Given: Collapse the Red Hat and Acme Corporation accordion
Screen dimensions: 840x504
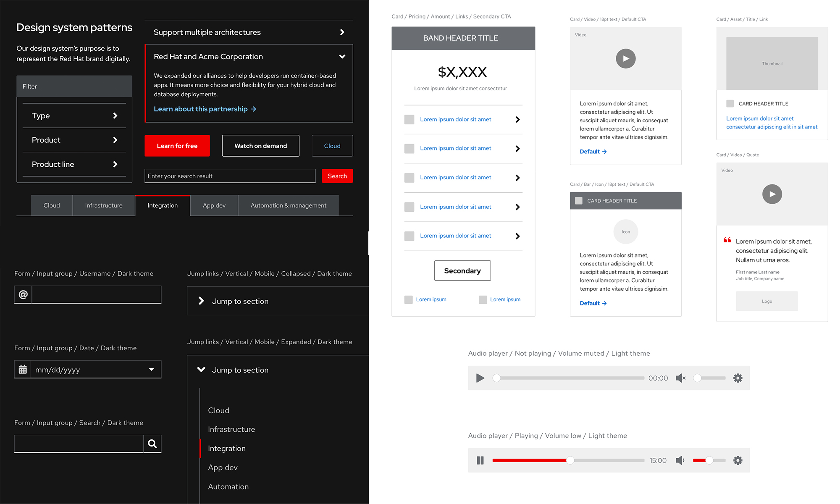Looking at the screenshot, I should point(342,57).
